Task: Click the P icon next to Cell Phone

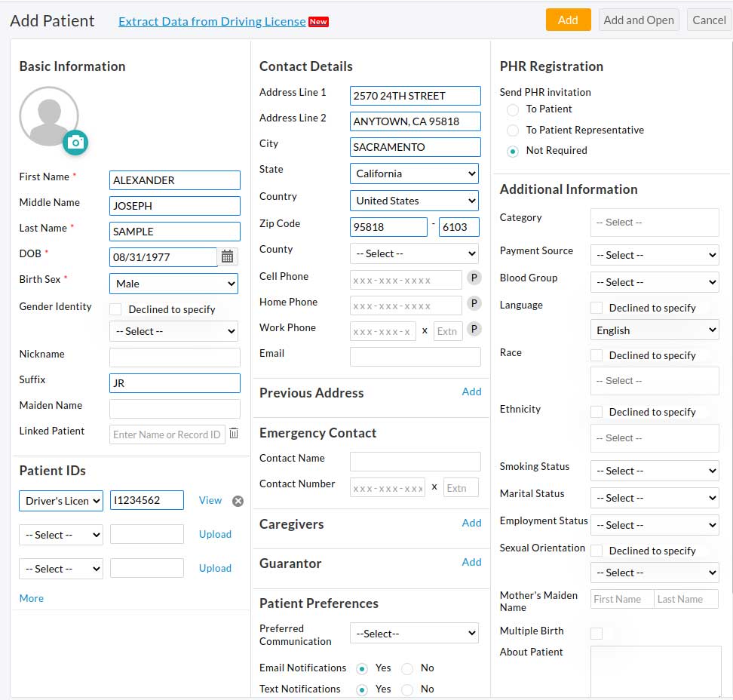Action: (x=474, y=279)
